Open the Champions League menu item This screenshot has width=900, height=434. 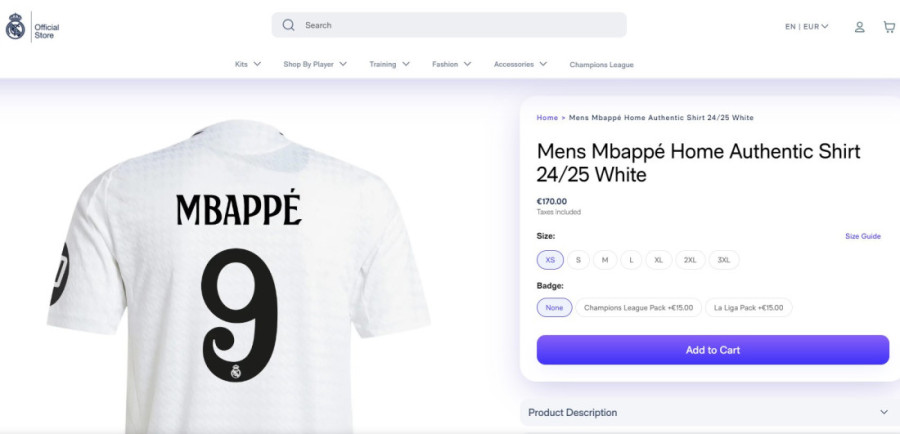click(602, 65)
